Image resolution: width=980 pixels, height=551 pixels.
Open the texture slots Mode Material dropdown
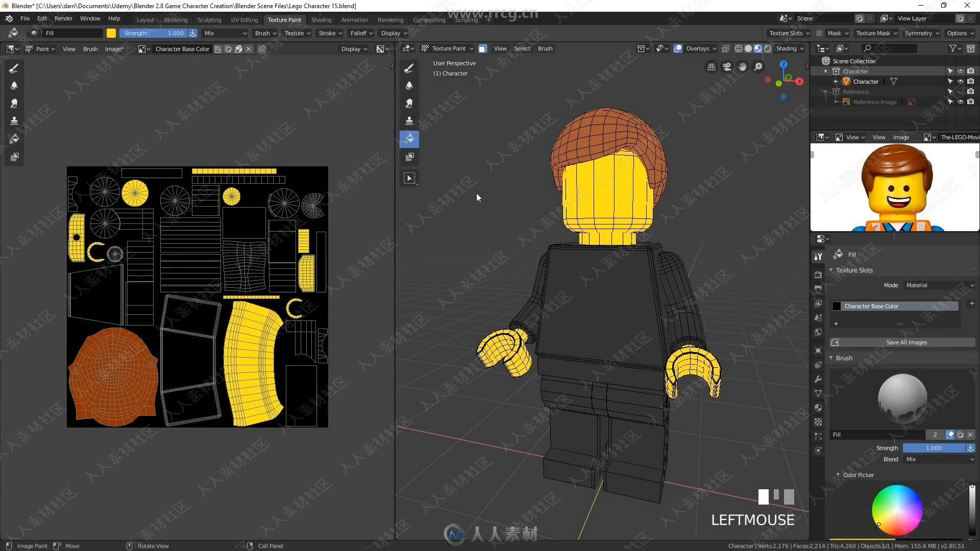[x=939, y=285]
